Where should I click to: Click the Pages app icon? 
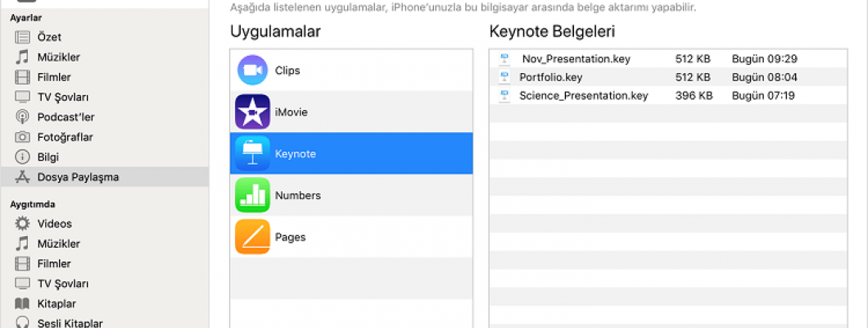coord(252,237)
